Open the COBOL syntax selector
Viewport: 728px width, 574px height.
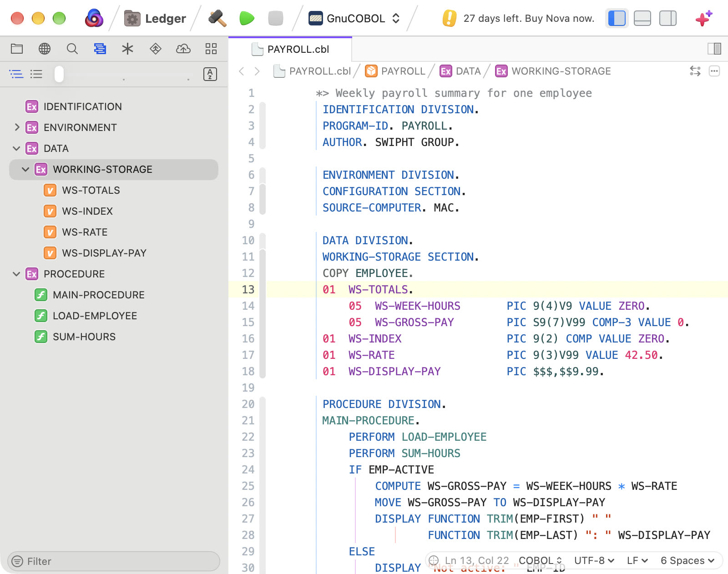pos(541,561)
